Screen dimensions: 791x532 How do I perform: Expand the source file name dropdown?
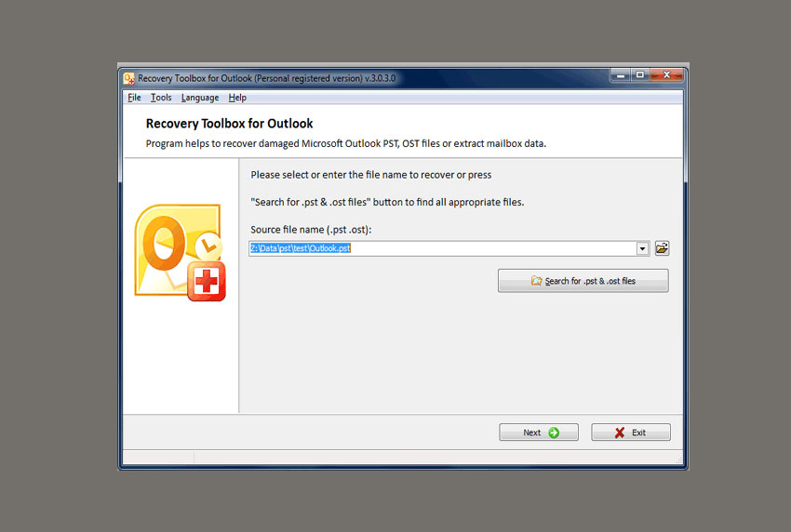(642, 248)
